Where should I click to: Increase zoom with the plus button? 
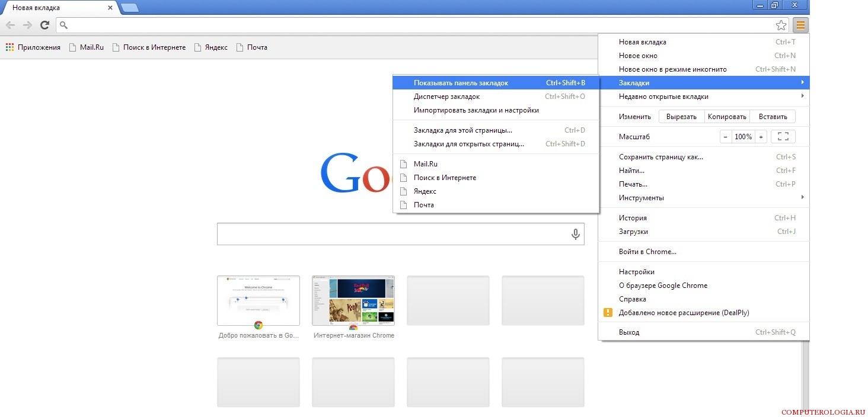tap(761, 137)
